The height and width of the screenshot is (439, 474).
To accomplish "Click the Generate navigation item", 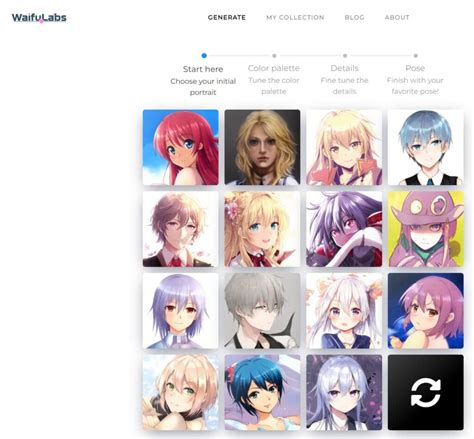I will (x=227, y=17).
